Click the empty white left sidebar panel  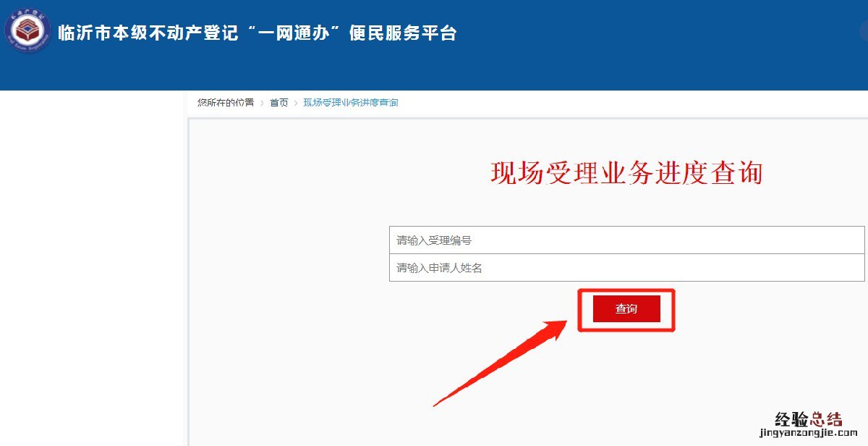(x=93, y=268)
